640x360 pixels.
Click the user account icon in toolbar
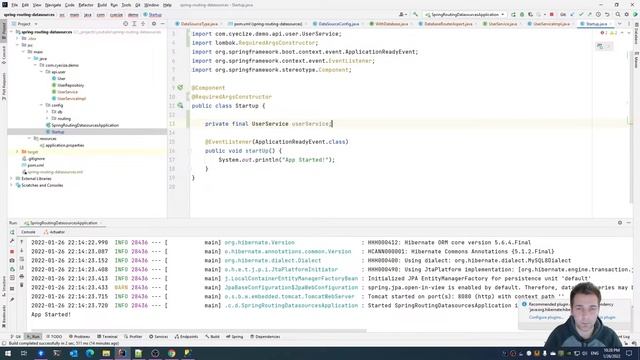[402, 14]
